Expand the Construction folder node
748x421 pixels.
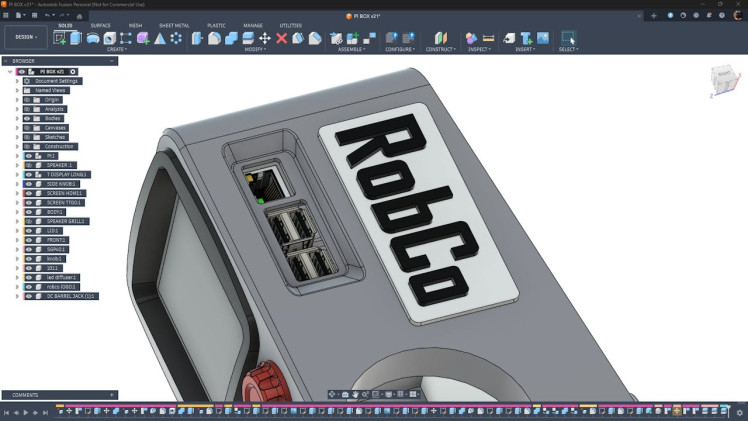pos(17,146)
